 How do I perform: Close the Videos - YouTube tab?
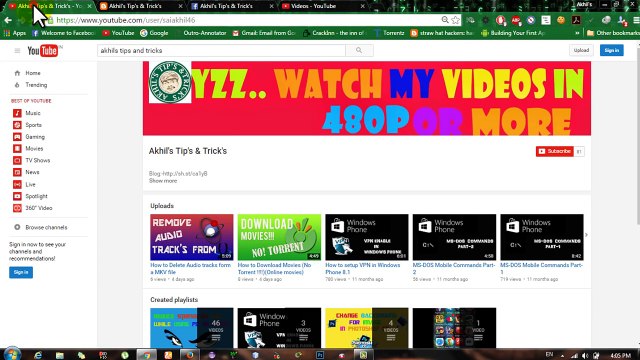click(362, 6)
